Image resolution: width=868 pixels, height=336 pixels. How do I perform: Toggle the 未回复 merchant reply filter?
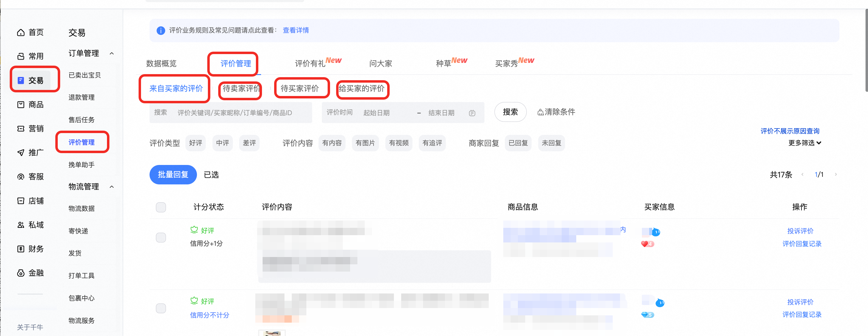coord(551,143)
